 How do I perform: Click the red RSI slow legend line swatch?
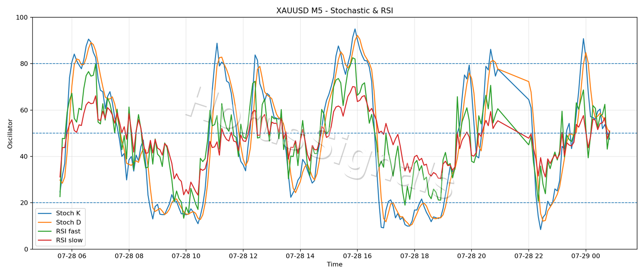45,241
